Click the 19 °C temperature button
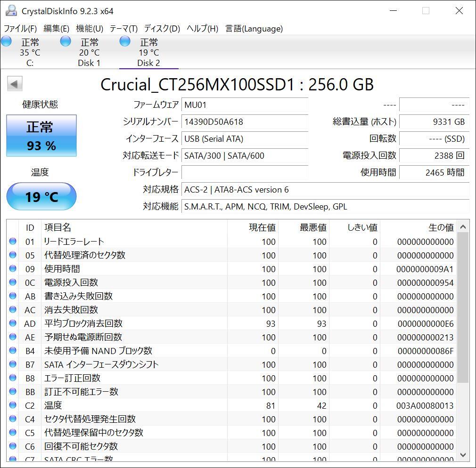This screenshot has width=476, height=468. tap(41, 196)
